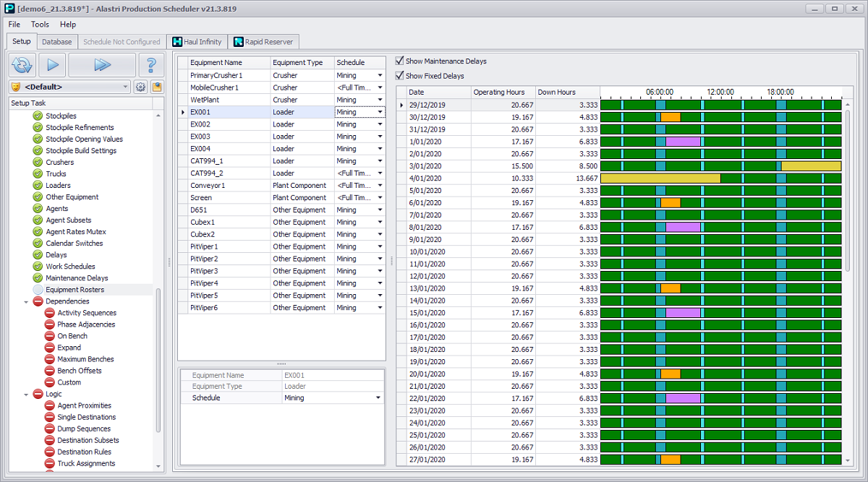The width and height of the screenshot is (868, 482).
Task: Collapse the Logic tree group
Action: pos(26,394)
